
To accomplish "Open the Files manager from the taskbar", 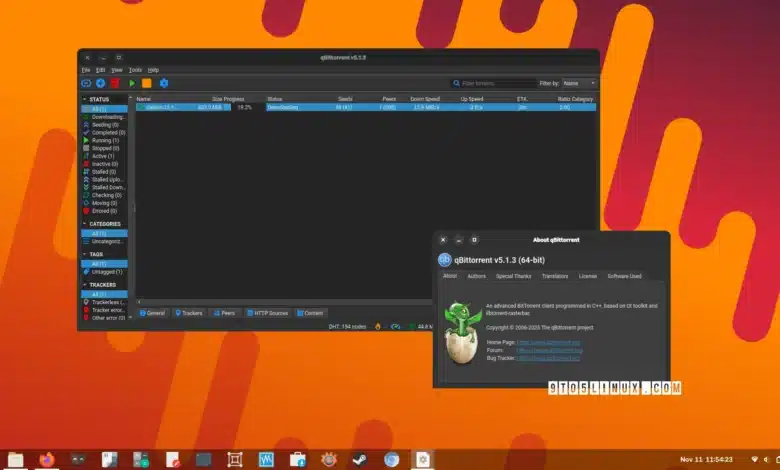I will (x=15, y=460).
